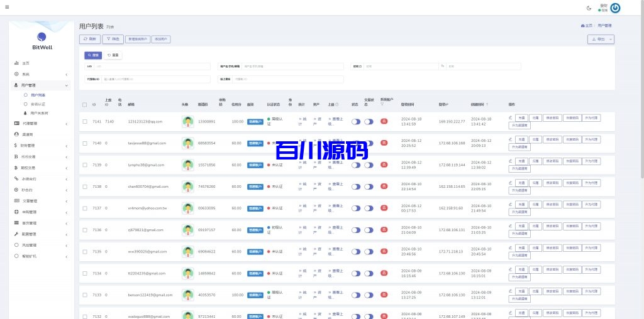Open avatar thumbnail of user 7139
Screen dimensions: 644x319
[187, 165]
